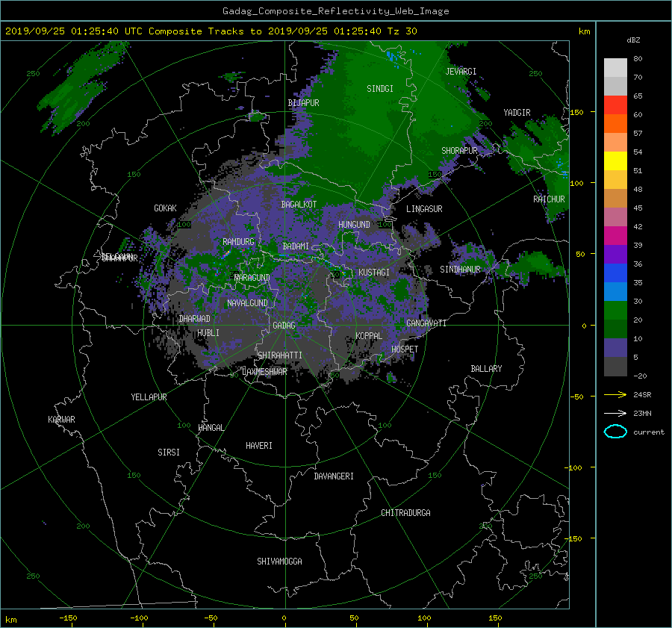Click the JEVARGI city label
The width and height of the screenshot is (672, 628).
point(461,72)
